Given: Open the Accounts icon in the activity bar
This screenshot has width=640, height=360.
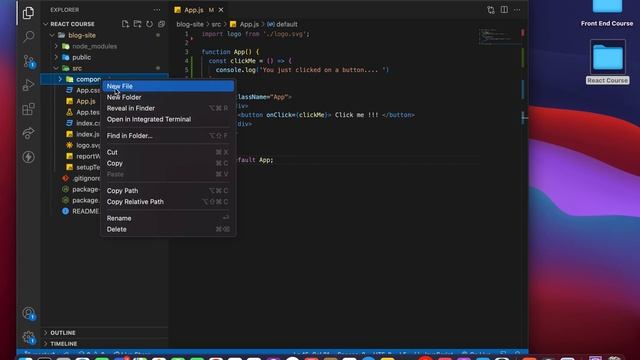Looking at the screenshot, I should (28, 313).
